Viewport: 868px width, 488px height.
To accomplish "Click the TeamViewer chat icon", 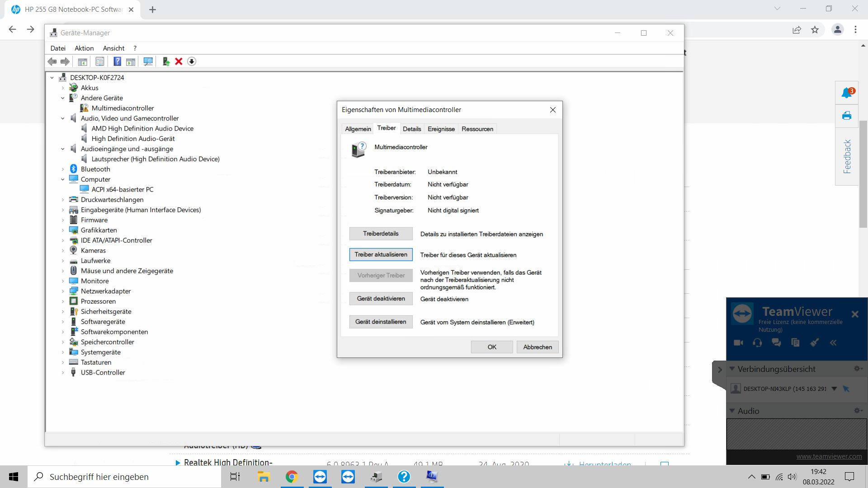I will coord(776,343).
